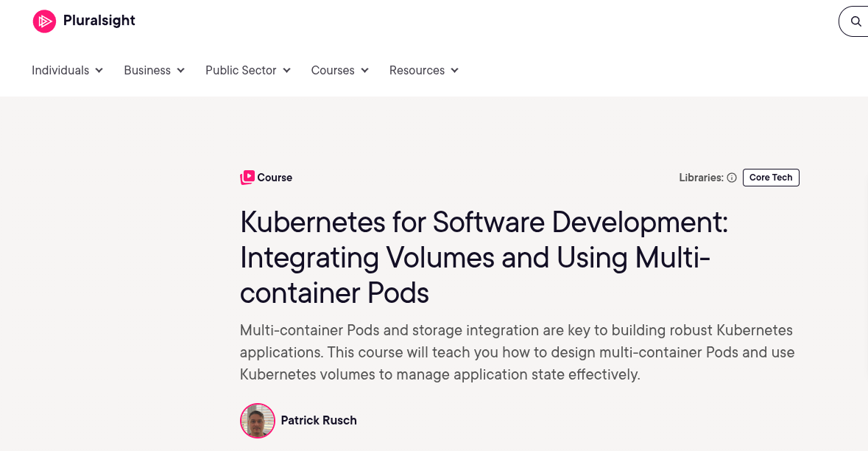Open the Public Sector menu

[x=241, y=70]
